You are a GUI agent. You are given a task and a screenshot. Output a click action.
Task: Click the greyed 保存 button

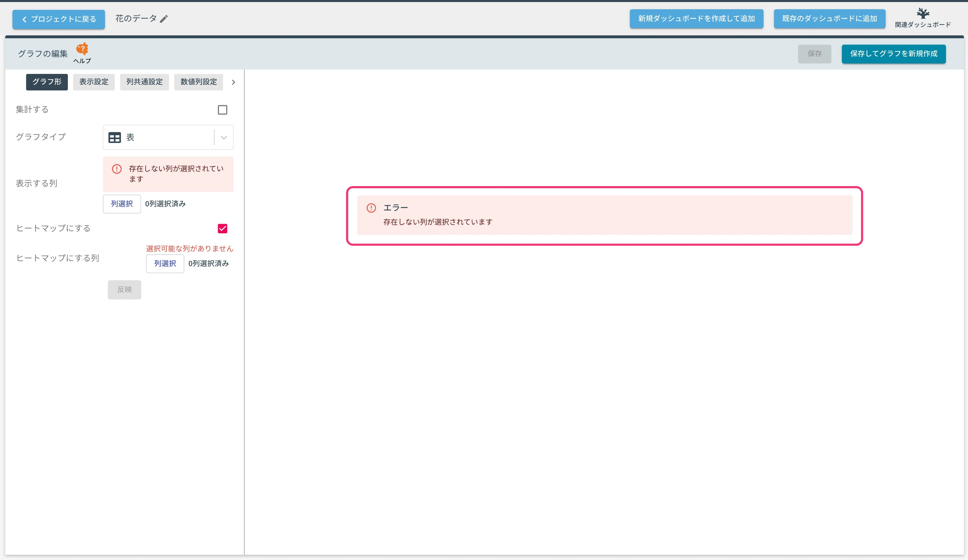click(814, 54)
